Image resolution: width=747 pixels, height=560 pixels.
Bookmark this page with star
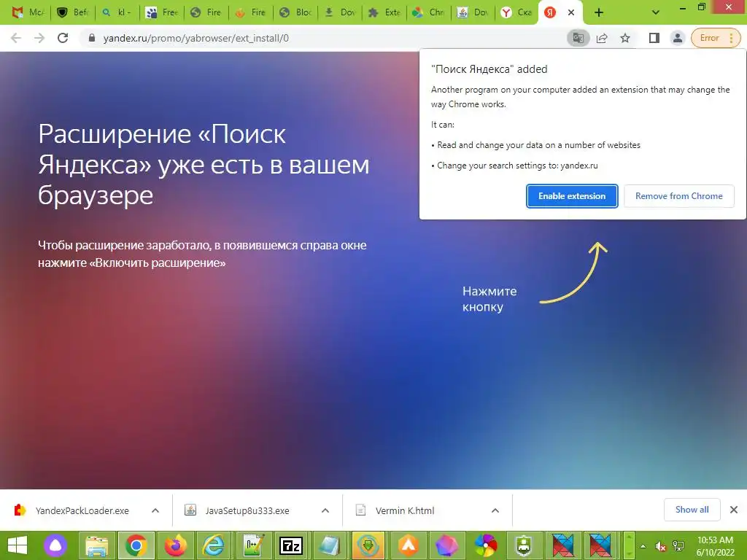coord(625,38)
